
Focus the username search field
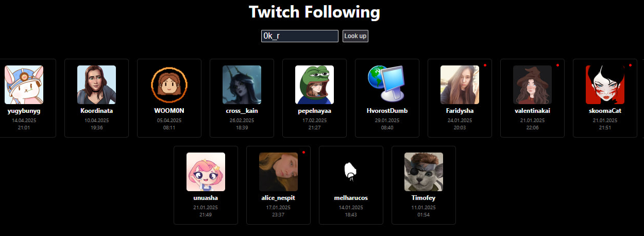[x=300, y=36]
